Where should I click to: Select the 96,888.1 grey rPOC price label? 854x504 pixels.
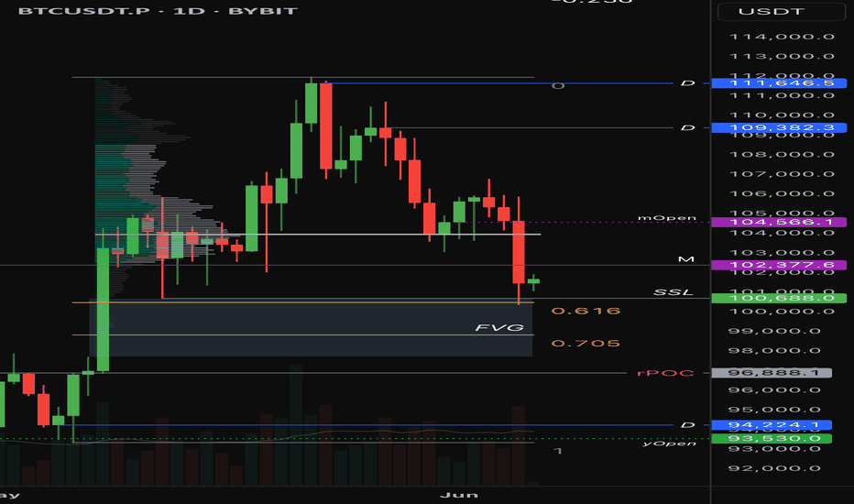772,373
